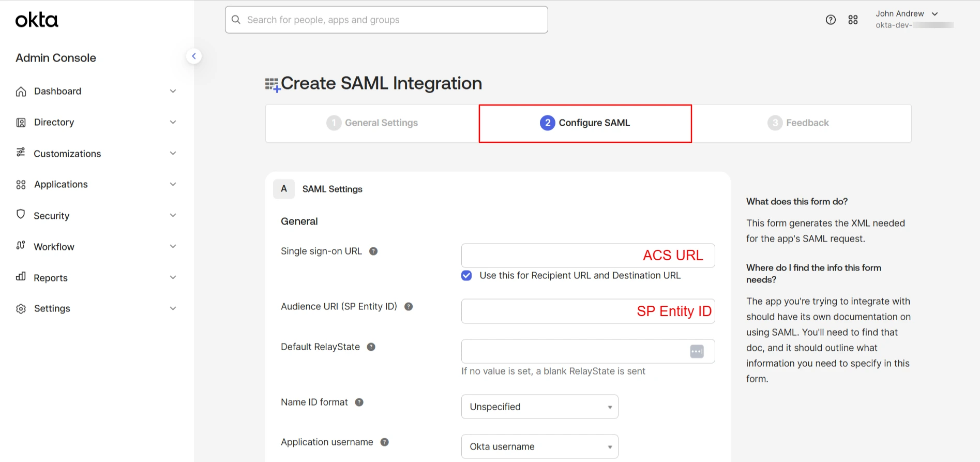The width and height of the screenshot is (980, 462).
Task: Click the Directory icon in sidebar
Action: pyautogui.click(x=21, y=123)
